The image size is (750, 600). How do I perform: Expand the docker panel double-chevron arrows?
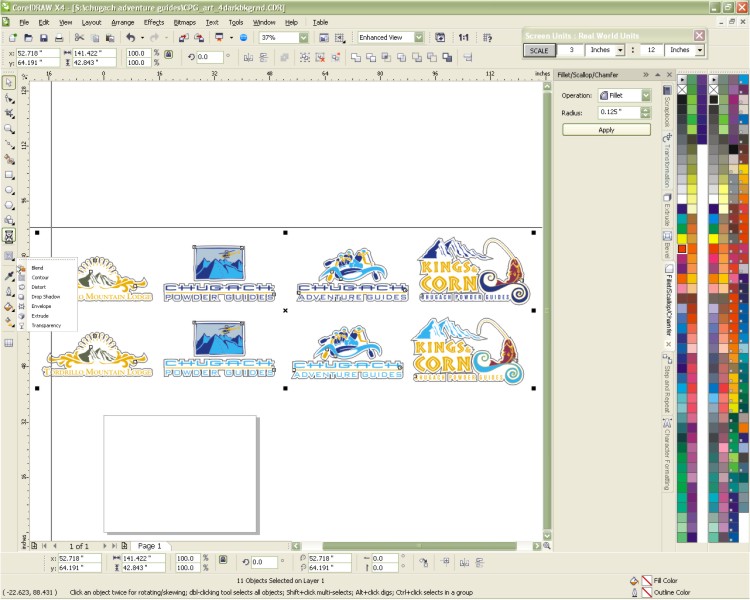click(x=646, y=75)
